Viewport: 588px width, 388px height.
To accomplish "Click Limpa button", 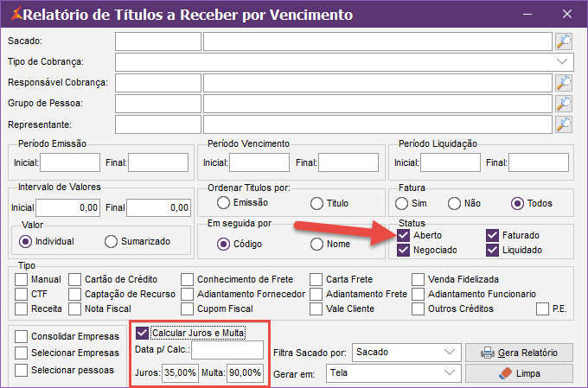I will (520, 373).
